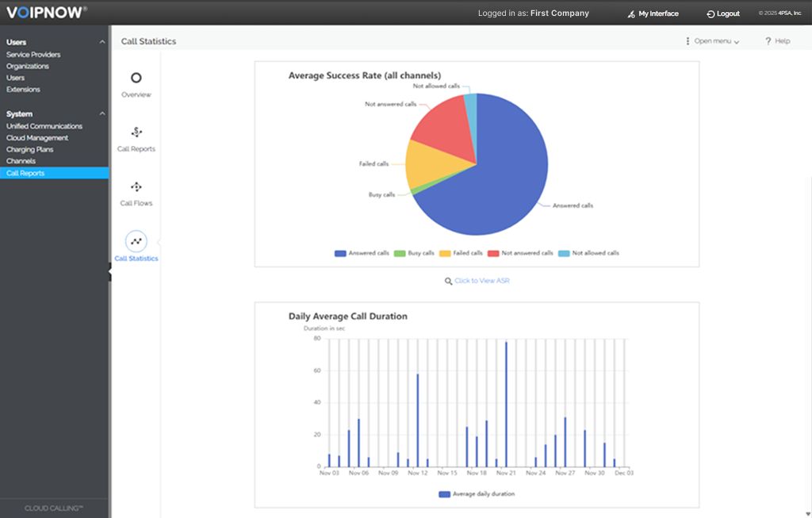Screen dimensions: 812x518
Task: Toggle Failed calls legend swatch
Action: 445,253
